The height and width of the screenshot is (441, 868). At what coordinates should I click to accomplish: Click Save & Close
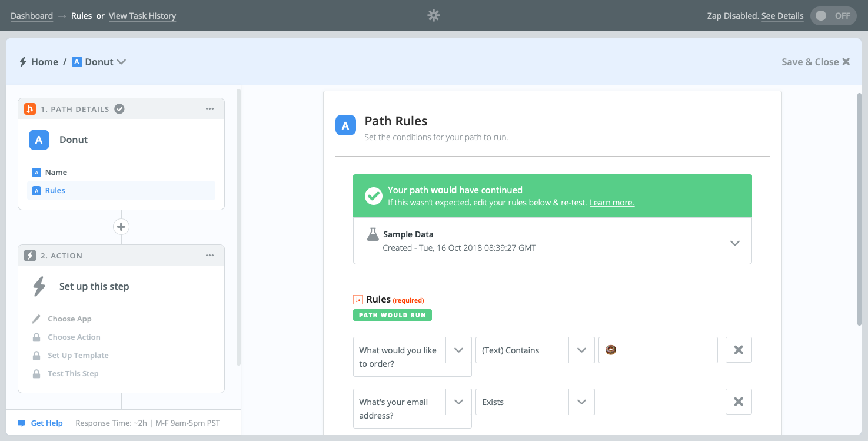point(816,62)
